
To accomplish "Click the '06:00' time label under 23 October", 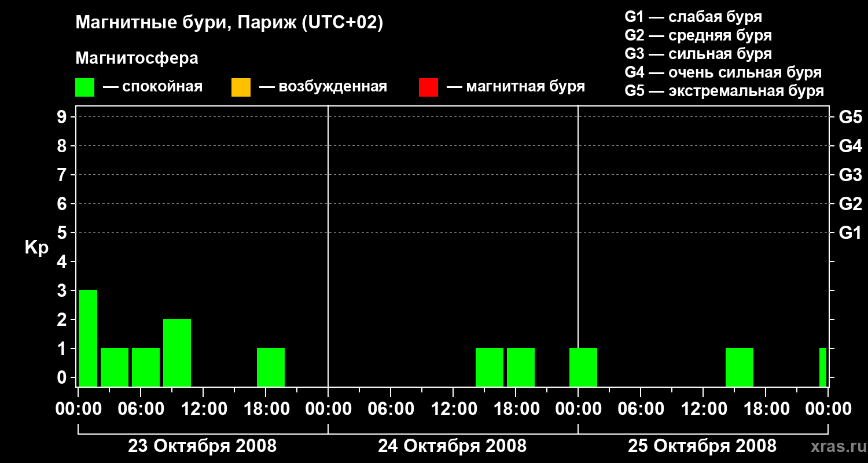I will [x=141, y=409].
